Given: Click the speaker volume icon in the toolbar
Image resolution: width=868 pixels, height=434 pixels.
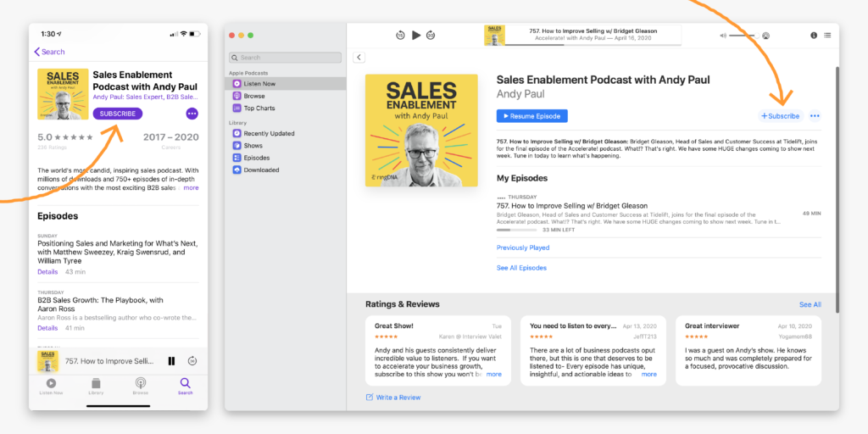Looking at the screenshot, I should [x=723, y=36].
